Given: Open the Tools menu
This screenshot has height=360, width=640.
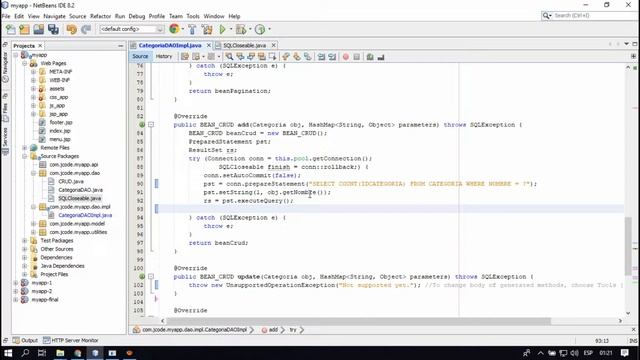Looking at the screenshot, I should (x=193, y=16).
